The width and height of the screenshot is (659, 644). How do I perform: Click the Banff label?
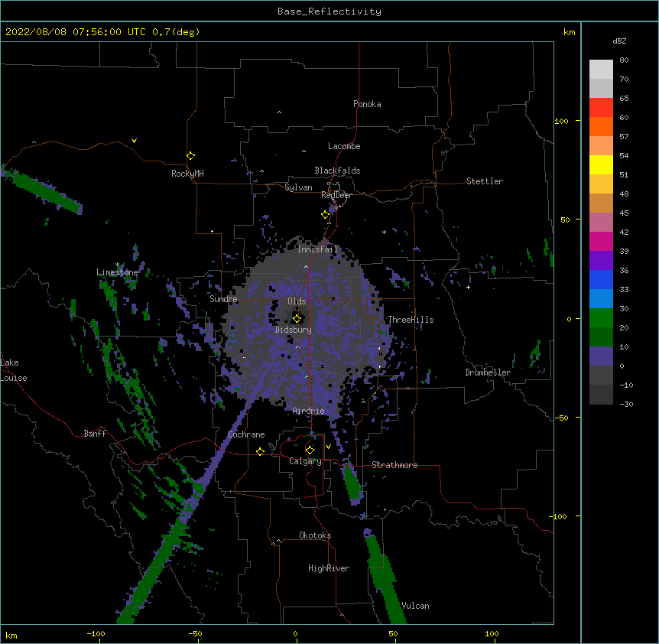click(95, 434)
